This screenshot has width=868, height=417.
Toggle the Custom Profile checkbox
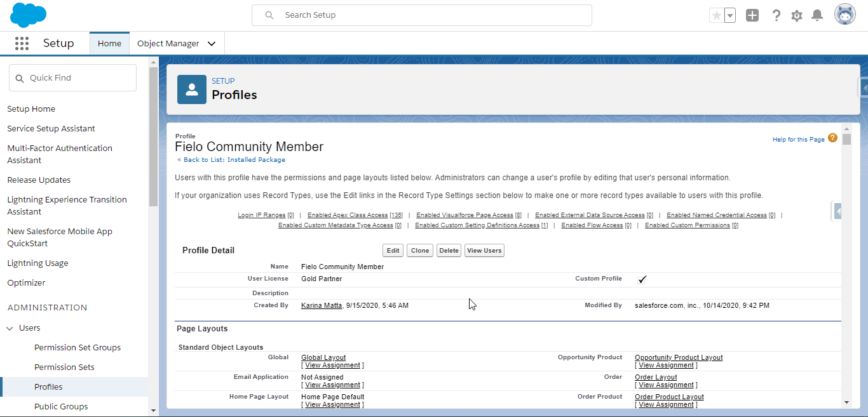point(642,279)
